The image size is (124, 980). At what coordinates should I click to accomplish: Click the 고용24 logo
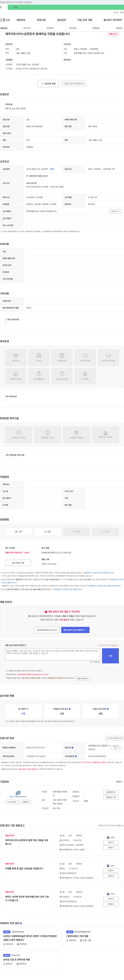(x=5, y=20)
